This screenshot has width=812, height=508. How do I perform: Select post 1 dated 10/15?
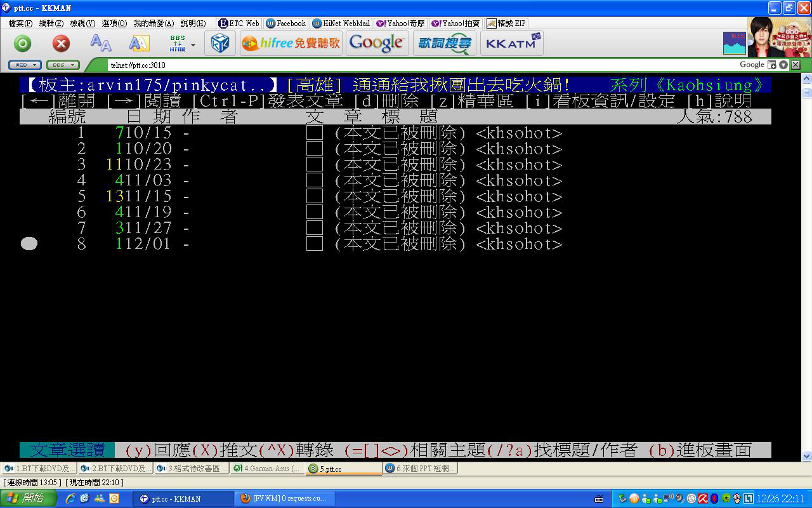point(395,133)
